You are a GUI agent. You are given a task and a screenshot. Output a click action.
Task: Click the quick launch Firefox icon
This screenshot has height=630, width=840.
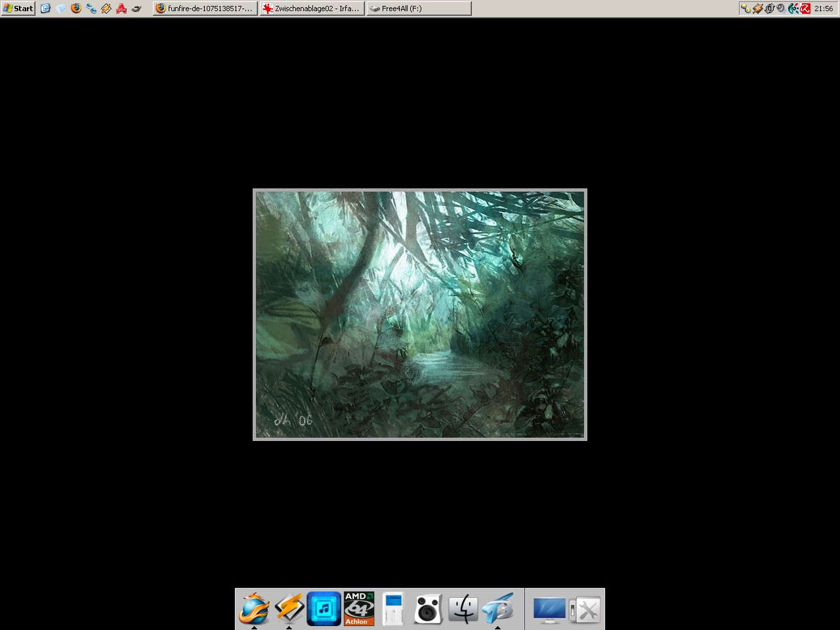pos(75,9)
